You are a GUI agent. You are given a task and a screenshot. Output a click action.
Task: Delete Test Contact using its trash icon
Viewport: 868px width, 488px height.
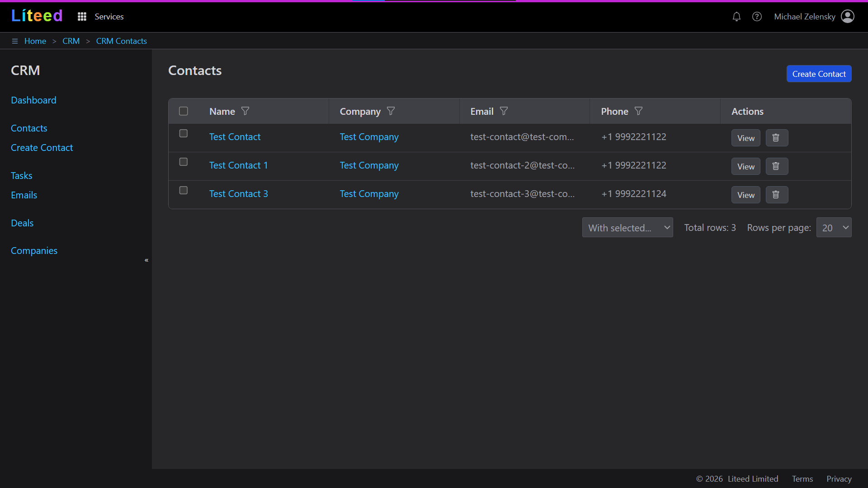click(x=776, y=138)
